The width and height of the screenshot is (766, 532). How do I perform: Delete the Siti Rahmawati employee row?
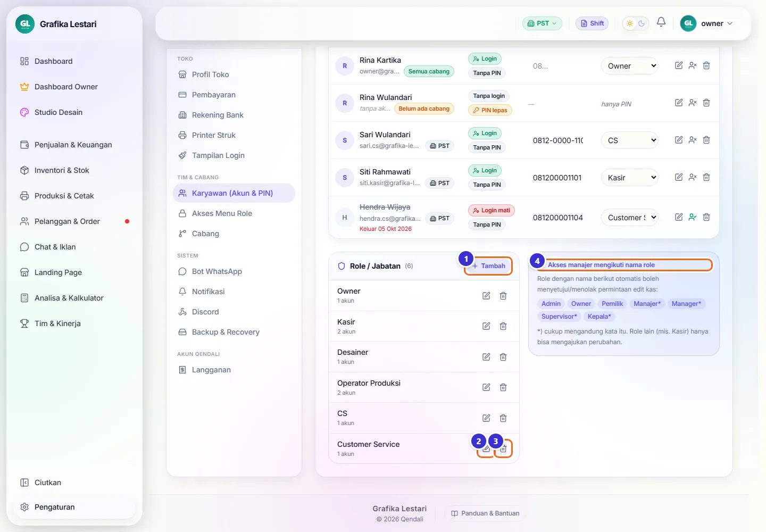point(706,177)
